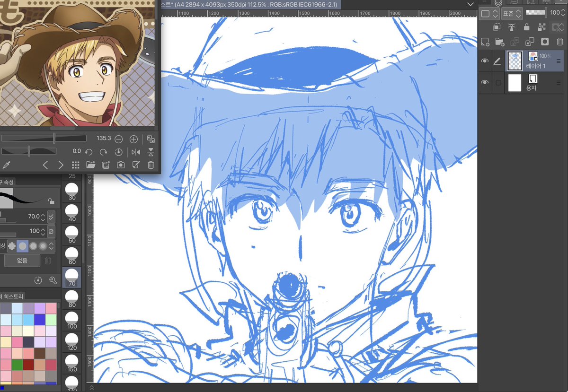This screenshot has width=568, height=392.
Task: Select brush size preset 150
Action: [x=72, y=364]
